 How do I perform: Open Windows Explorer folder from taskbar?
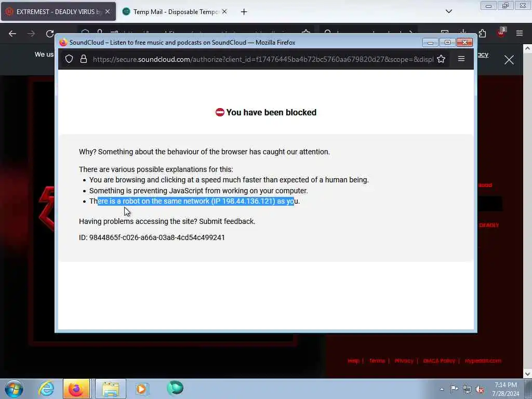point(111,389)
